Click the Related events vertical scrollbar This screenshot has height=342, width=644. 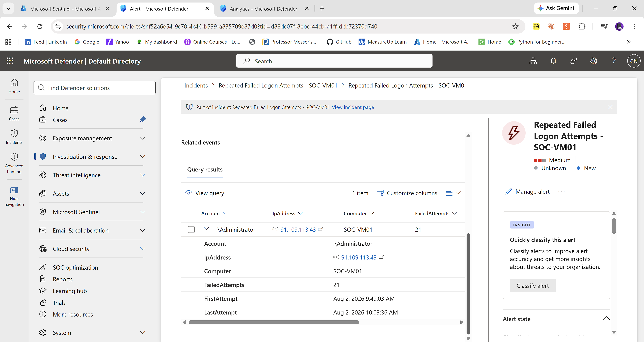coord(468,284)
